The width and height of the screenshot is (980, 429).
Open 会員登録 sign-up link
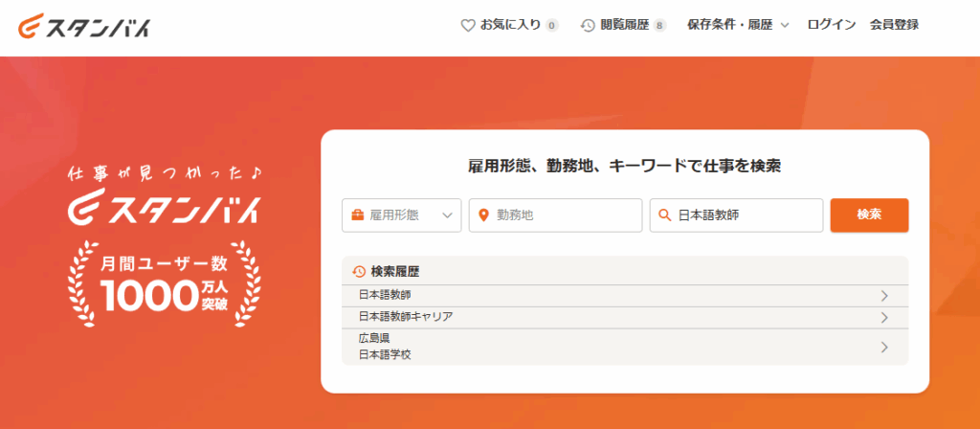(x=894, y=25)
